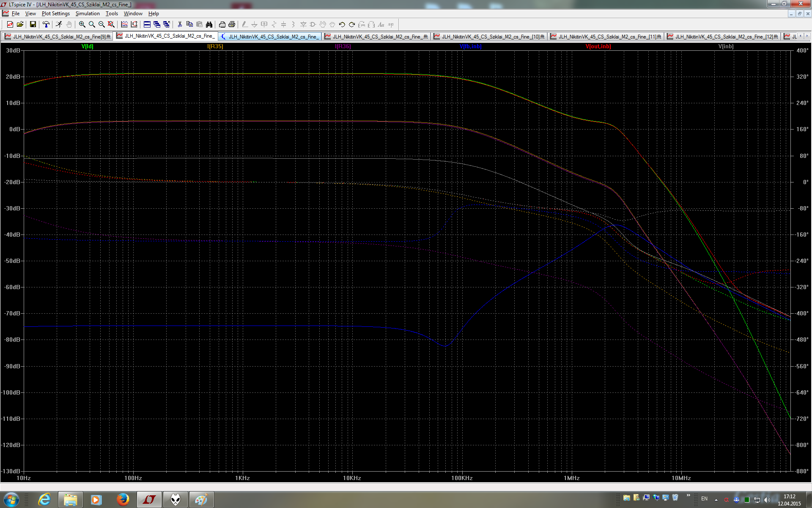Click the greyed-out SPICE directive '.op' icon

pyautogui.click(x=391, y=25)
